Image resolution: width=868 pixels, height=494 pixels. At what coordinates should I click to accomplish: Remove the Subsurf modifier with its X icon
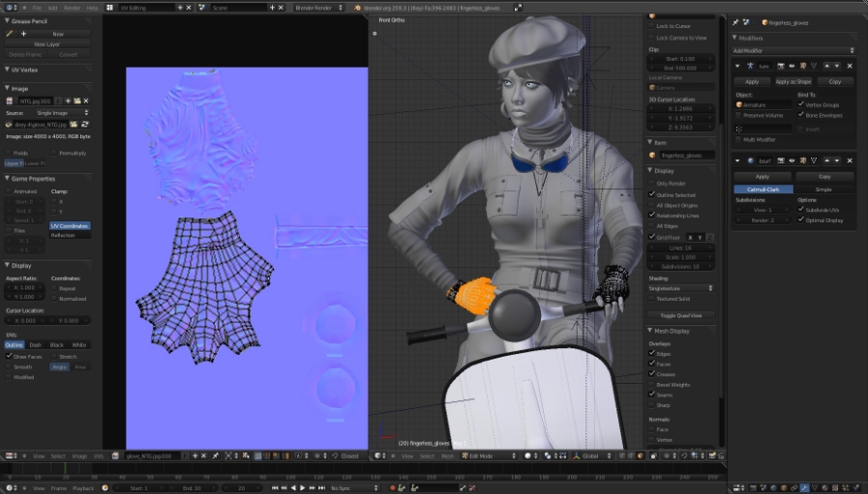point(850,160)
